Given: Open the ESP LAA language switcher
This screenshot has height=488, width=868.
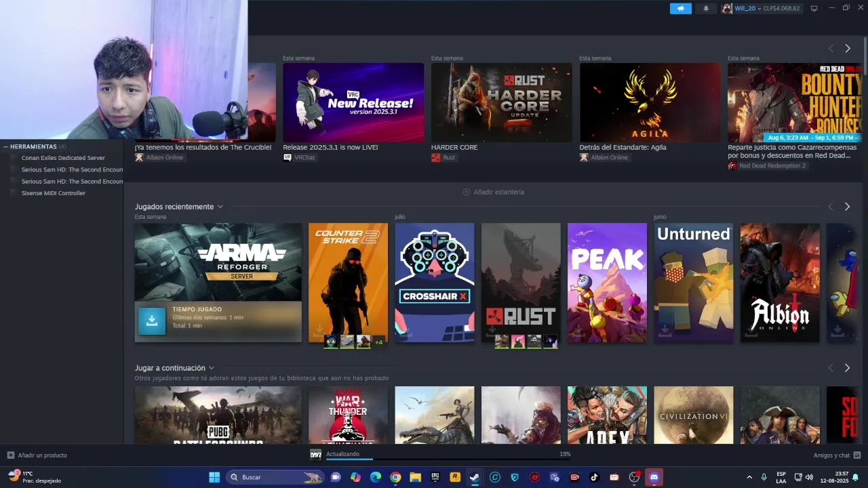Looking at the screenshot, I should (781, 477).
